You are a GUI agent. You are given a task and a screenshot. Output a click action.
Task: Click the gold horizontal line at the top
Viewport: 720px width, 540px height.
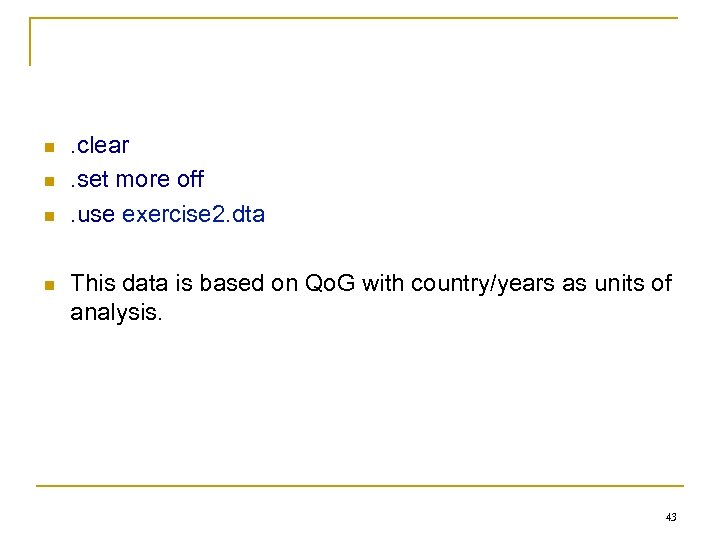click(x=352, y=18)
